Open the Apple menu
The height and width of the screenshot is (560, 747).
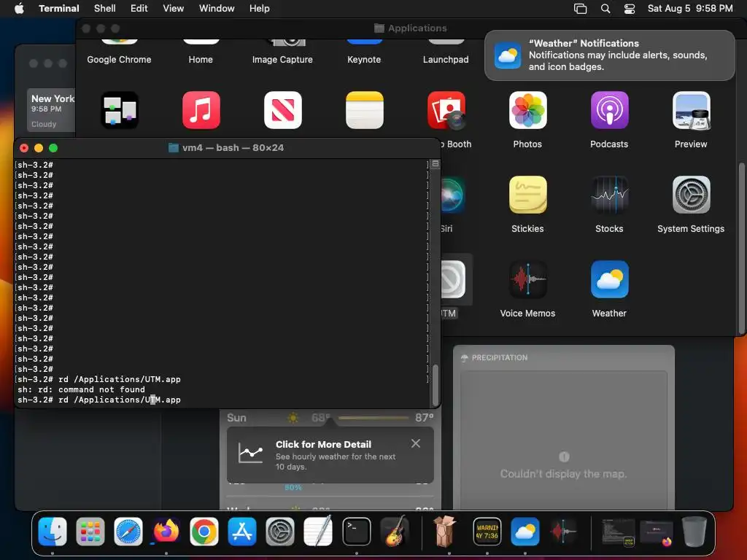click(x=19, y=8)
